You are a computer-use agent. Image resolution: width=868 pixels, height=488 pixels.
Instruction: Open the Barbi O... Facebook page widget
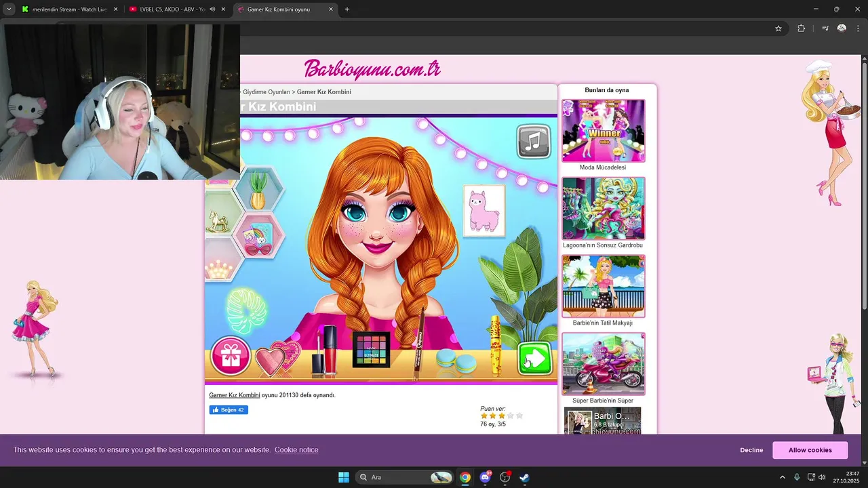coord(603,421)
